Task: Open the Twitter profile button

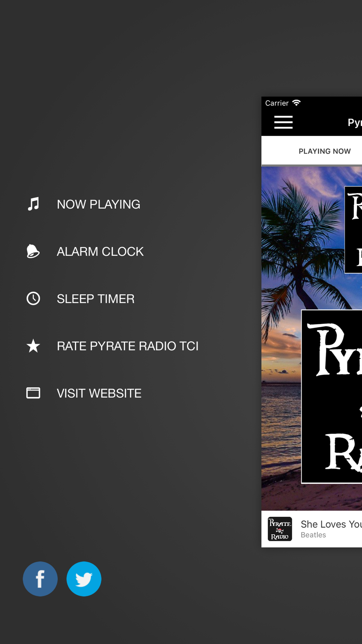Action: click(84, 579)
